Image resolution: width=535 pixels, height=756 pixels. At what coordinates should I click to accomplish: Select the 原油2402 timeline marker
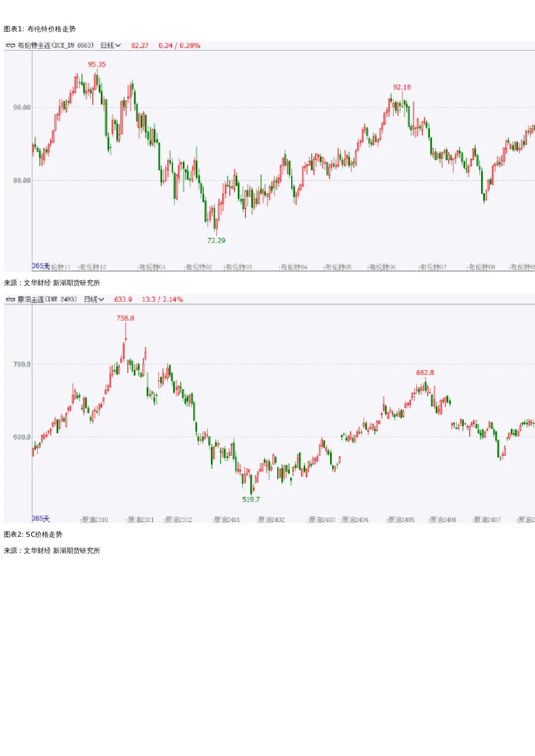tap(271, 520)
